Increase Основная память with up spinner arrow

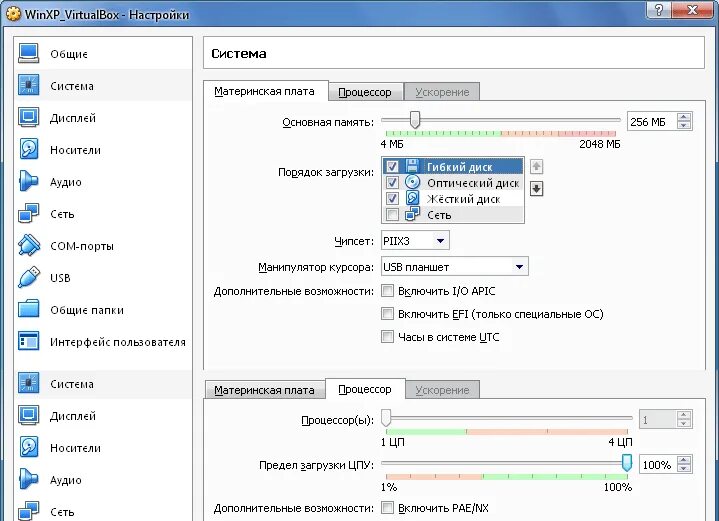coord(684,117)
